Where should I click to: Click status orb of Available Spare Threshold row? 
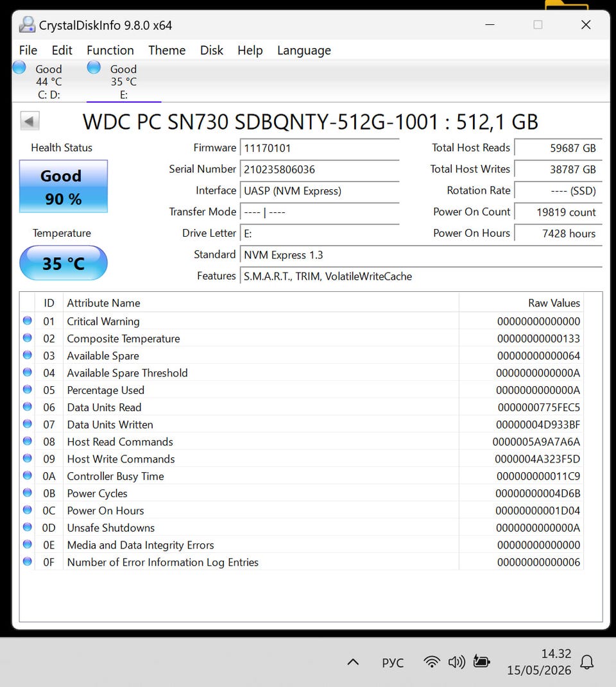click(x=27, y=373)
